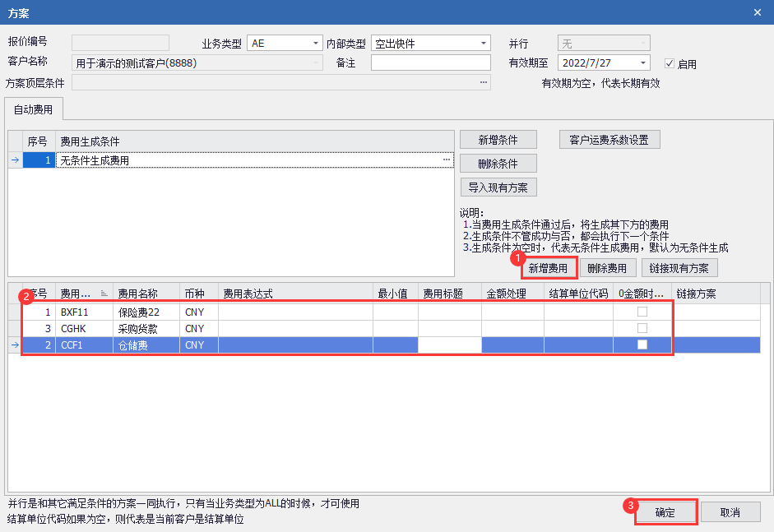Open ellipsis picker for 方案顶层条件 field
The height and width of the screenshot is (532, 774).
(x=484, y=82)
